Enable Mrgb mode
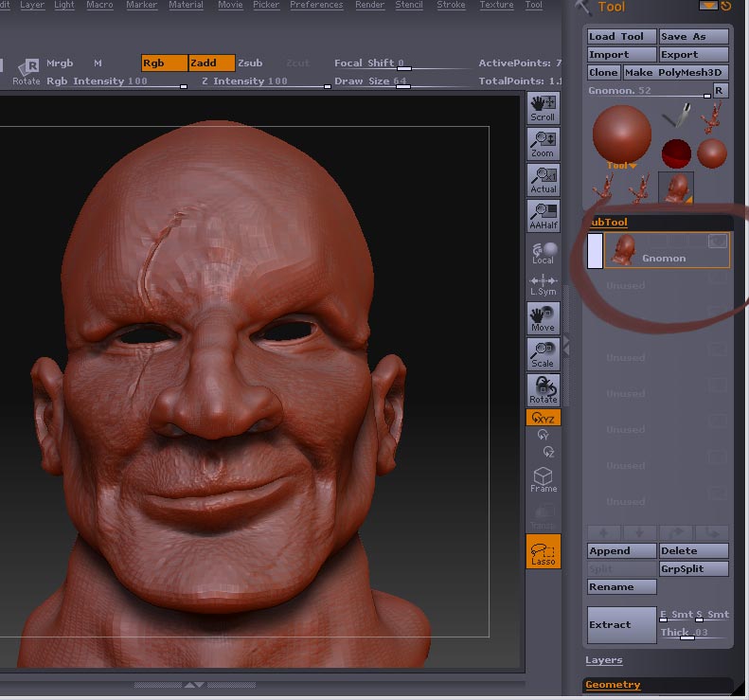This screenshot has height=700, width=749. (x=60, y=63)
